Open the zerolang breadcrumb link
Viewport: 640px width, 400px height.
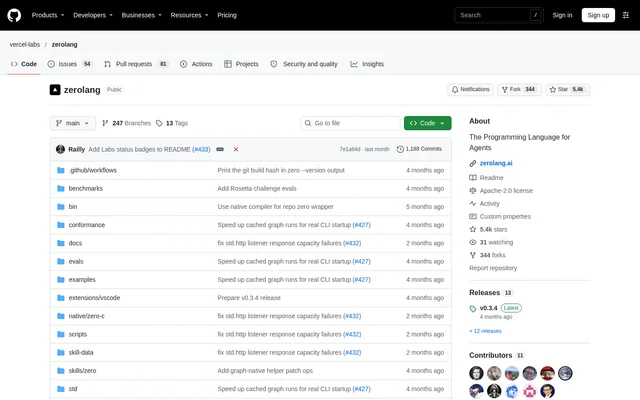click(x=64, y=44)
